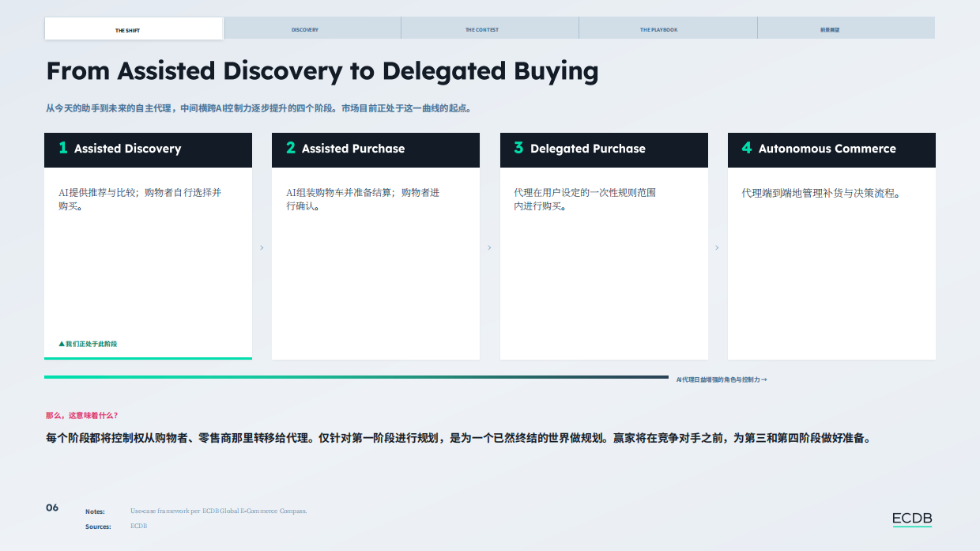Click the green underline beneath card 1

coord(148,358)
